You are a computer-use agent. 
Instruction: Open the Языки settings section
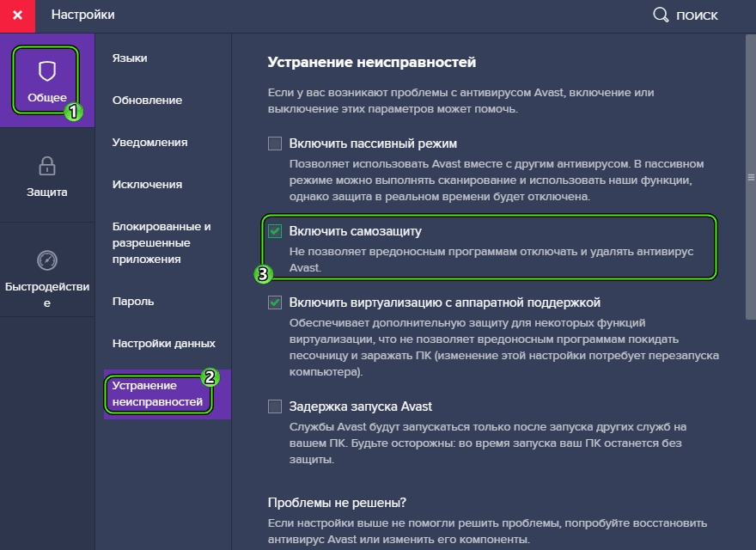130,58
